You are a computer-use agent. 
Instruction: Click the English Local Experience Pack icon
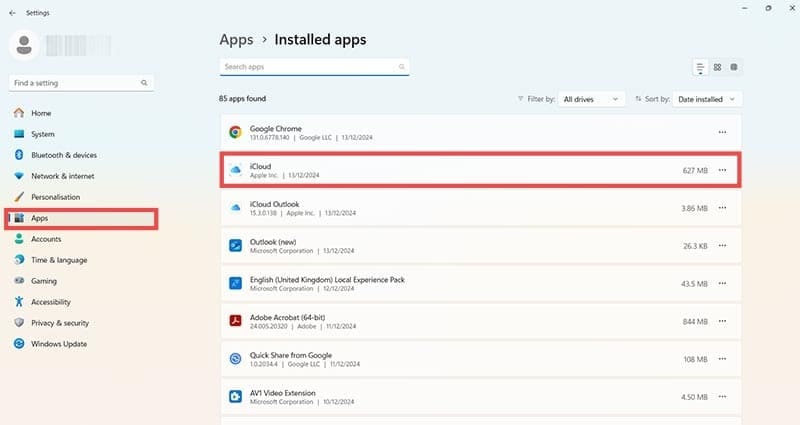235,283
